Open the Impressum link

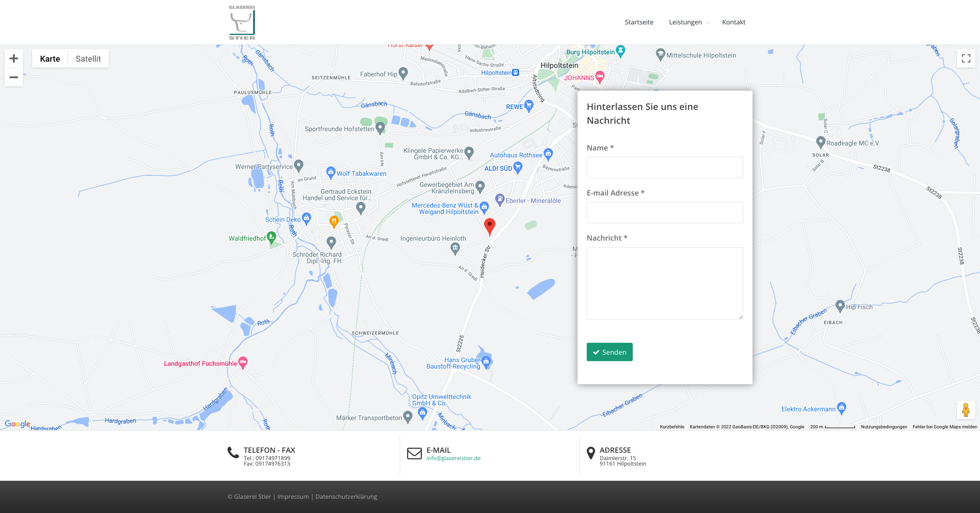tap(293, 496)
